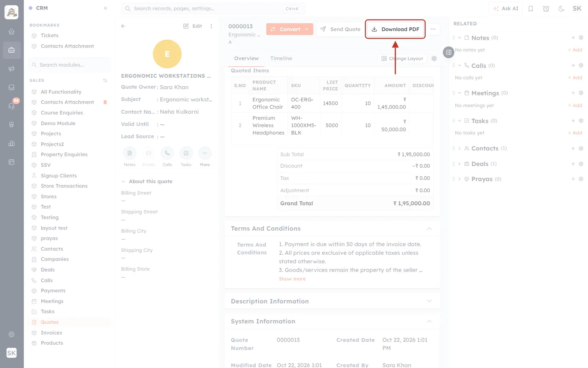Click the Edit button

coord(193,26)
